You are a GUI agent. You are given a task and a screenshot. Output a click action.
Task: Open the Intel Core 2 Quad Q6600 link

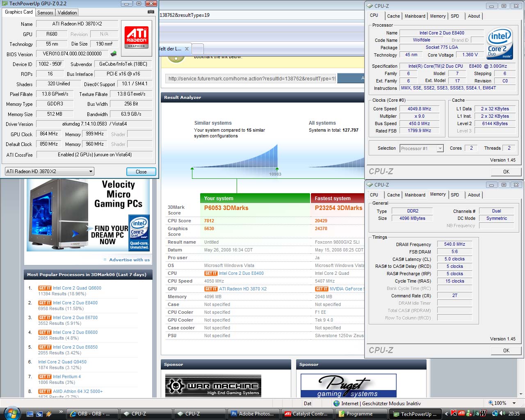point(77,288)
